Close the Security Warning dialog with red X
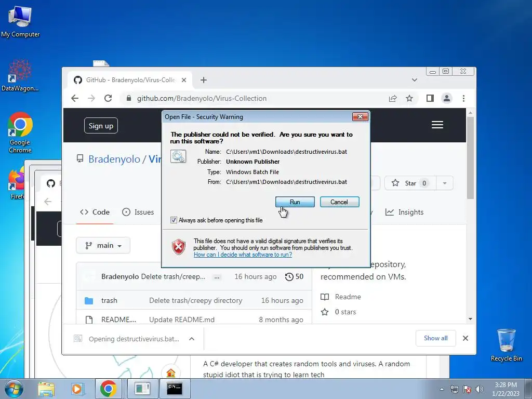532x399 pixels. [361, 117]
